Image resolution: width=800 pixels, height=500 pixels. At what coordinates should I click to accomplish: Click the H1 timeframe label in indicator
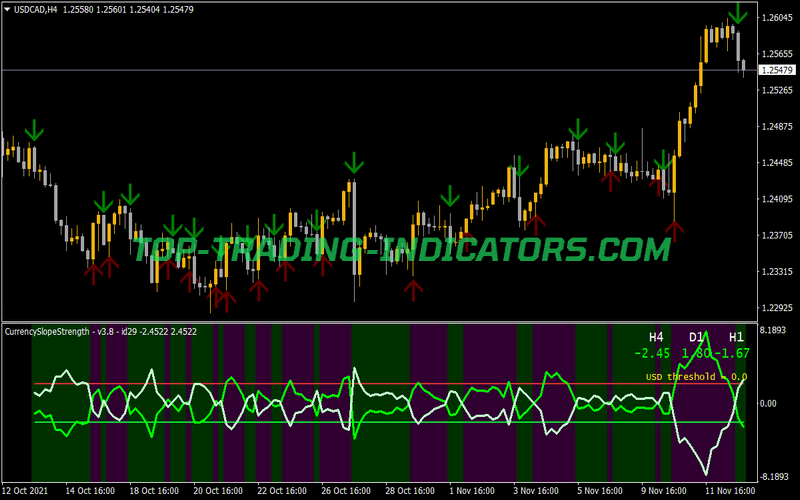[x=736, y=337]
